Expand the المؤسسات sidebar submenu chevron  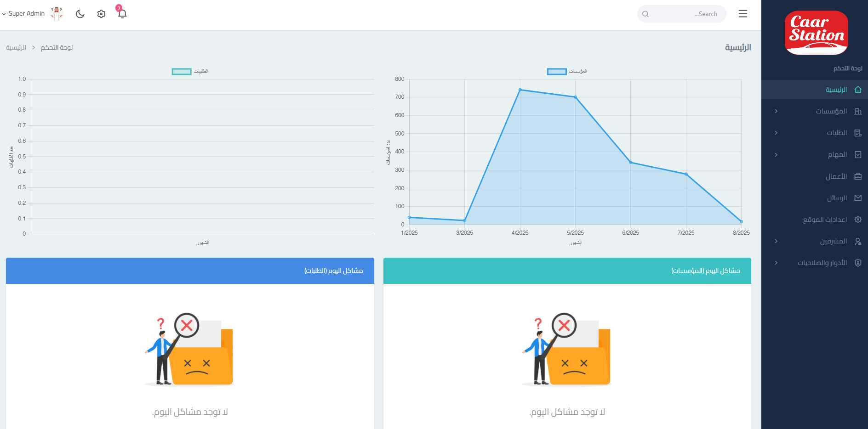coord(776,111)
